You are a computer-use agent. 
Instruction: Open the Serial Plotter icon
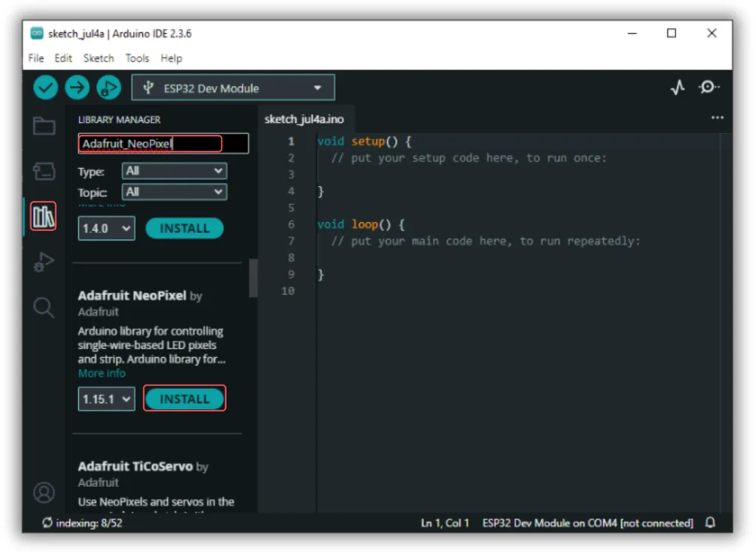pyautogui.click(x=678, y=87)
